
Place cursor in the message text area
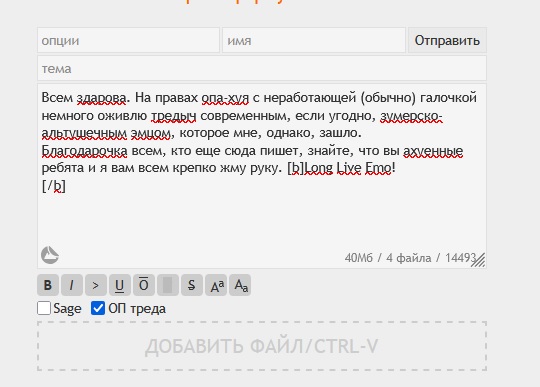[262, 176]
